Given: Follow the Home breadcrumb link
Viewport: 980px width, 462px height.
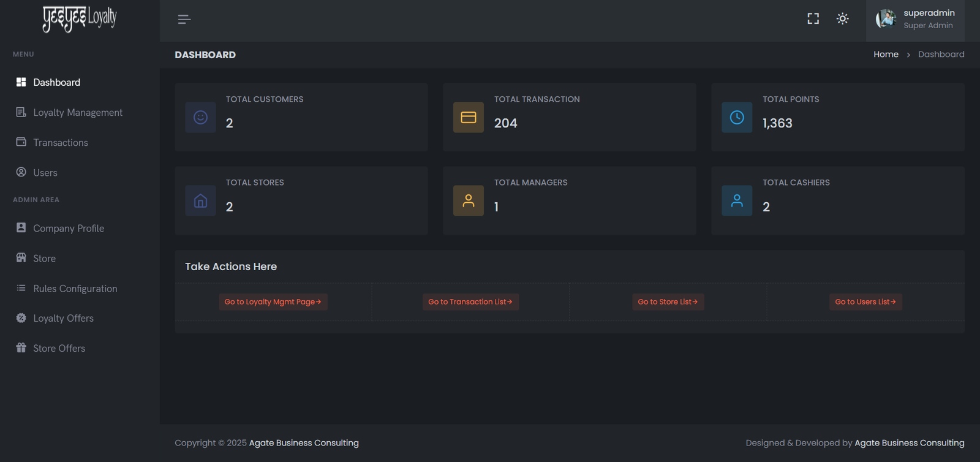Looking at the screenshot, I should [886, 55].
